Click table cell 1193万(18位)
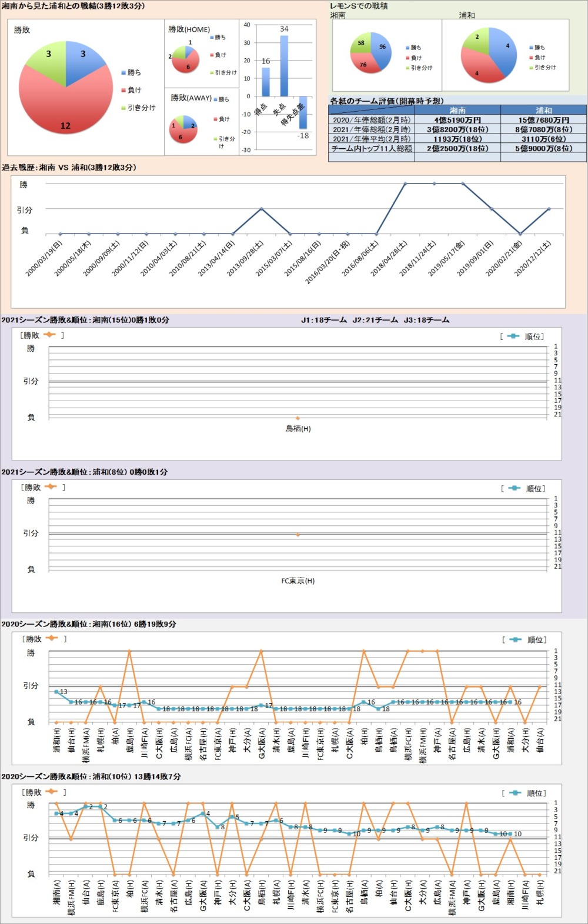 (x=457, y=139)
